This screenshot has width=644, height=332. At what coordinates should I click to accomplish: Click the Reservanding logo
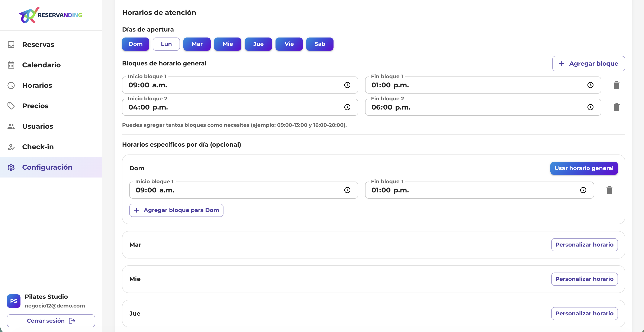point(51,15)
